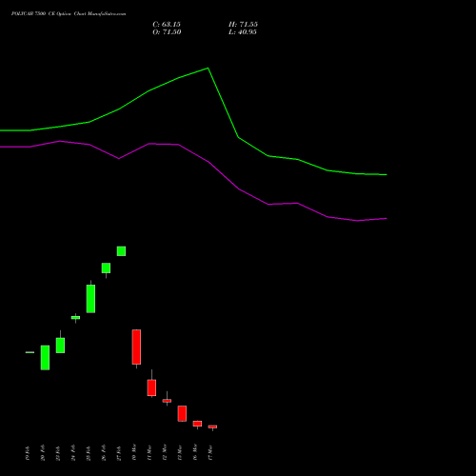Viewport: 476px width, 476px height.
Task: Select the 19 Feb date label
Action: pos(28,453)
